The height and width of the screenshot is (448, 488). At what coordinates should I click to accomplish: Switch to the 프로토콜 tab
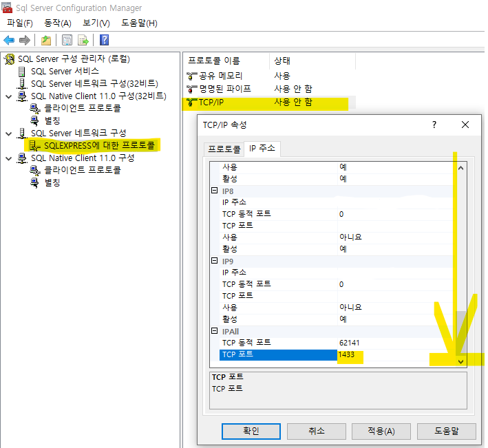tap(224, 149)
